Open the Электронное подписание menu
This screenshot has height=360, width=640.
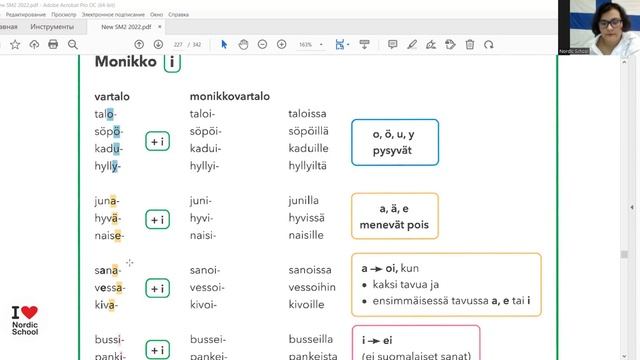(113, 15)
